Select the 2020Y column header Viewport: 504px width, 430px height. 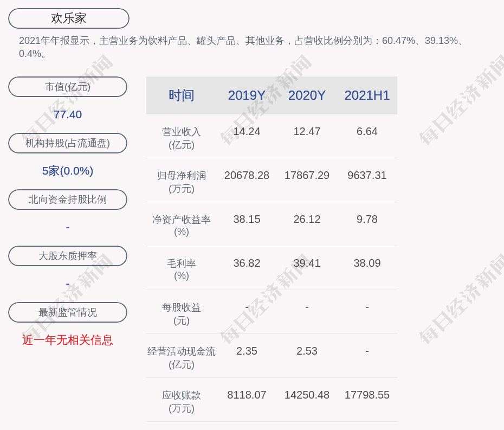pos(307,95)
